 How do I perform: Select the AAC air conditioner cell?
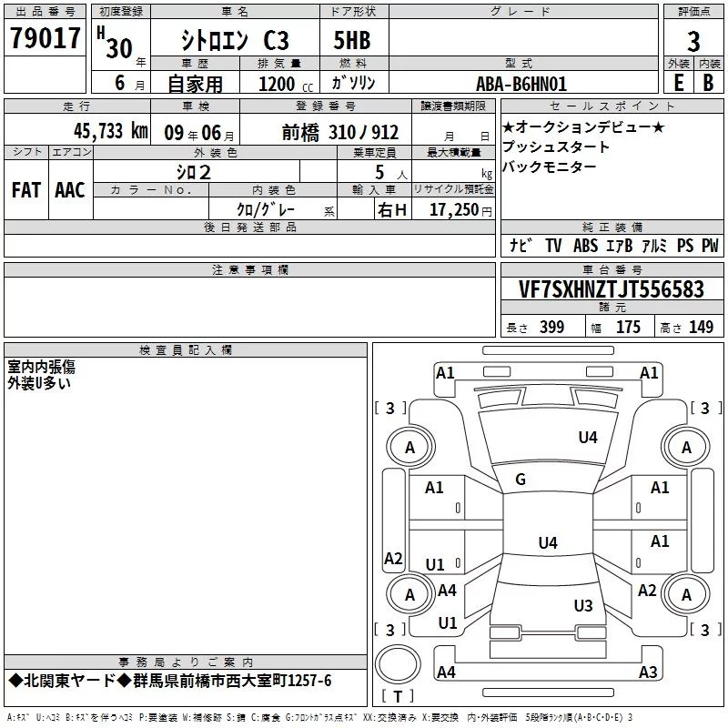click(x=70, y=189)
